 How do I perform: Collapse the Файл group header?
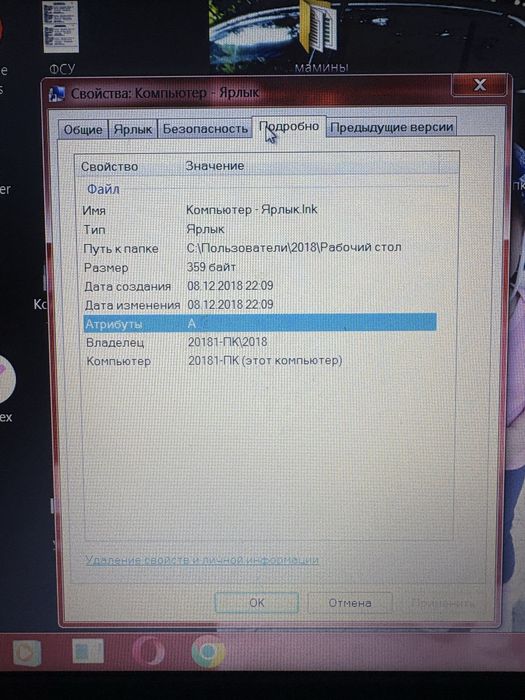pos(103,189)
